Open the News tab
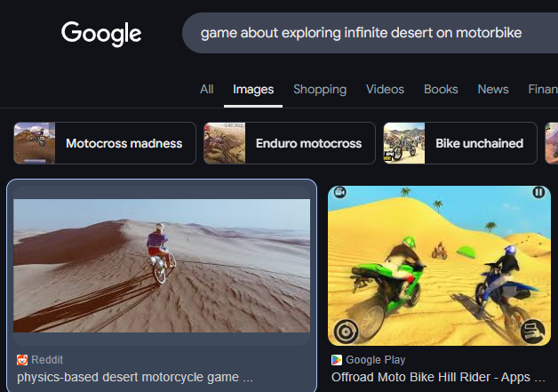558x392 pixels. 493,89
